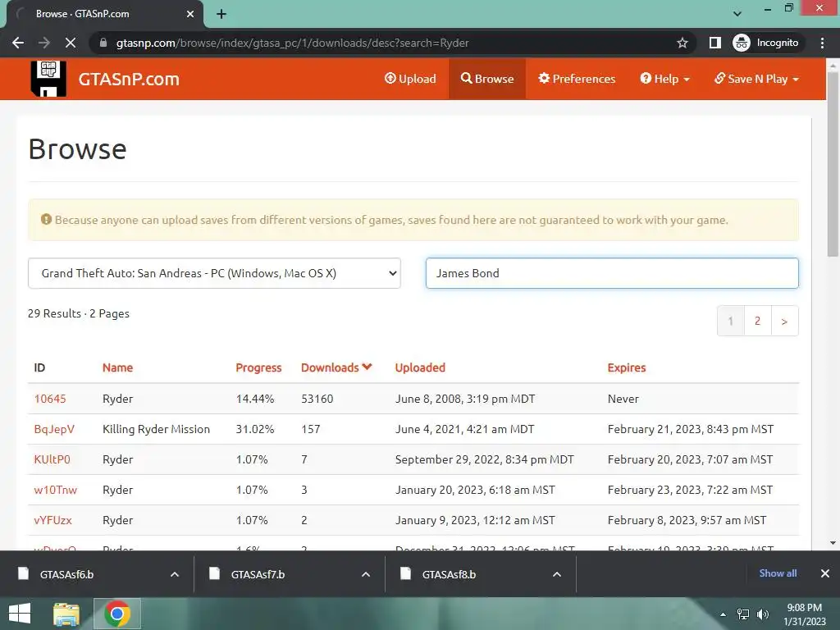840x630 pixels.
Task: Expand options for GTASAsf6.b download
Action: (x=175, y=574)
